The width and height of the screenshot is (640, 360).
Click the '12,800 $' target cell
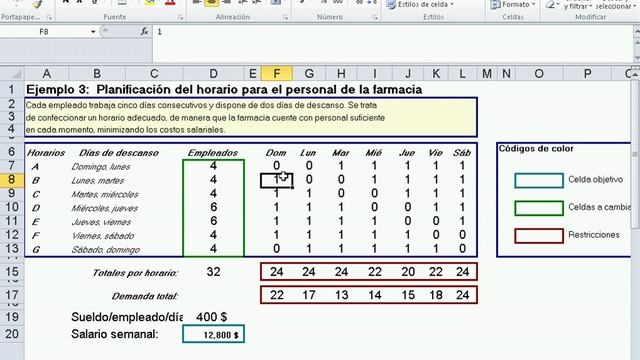click(x=213, y=334)
